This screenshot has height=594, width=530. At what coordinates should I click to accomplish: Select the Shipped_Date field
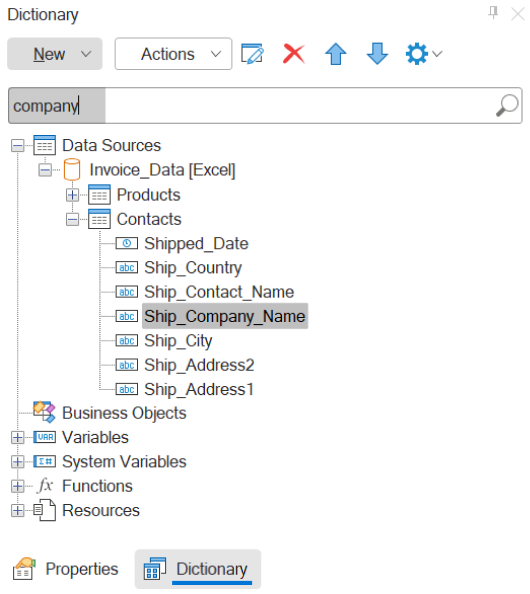coord(196,244)
